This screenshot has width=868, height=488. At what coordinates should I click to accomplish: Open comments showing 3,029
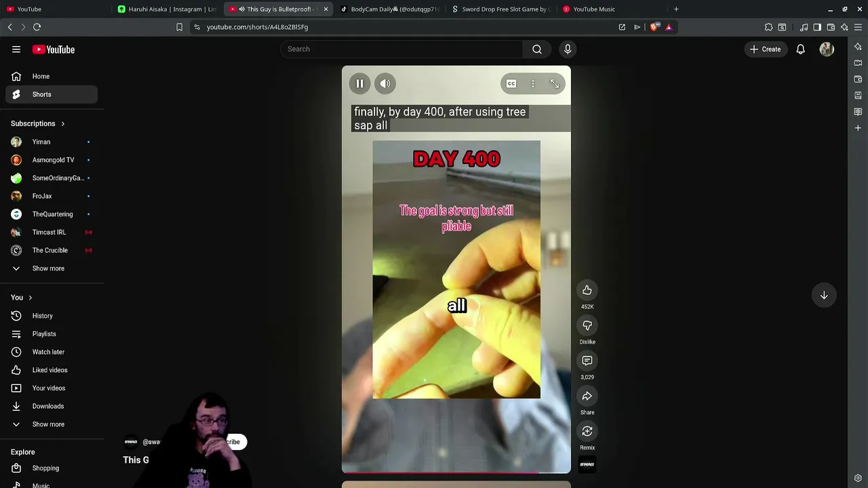587,361
